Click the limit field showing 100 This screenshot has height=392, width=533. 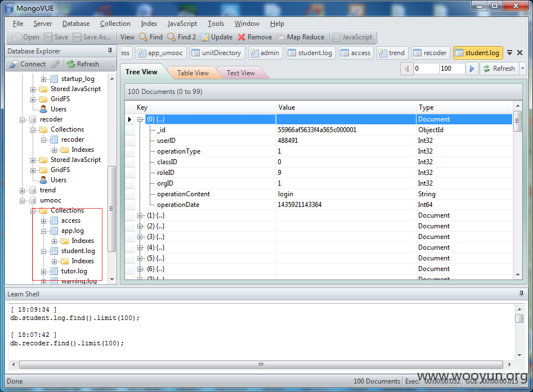pos(452,69)
